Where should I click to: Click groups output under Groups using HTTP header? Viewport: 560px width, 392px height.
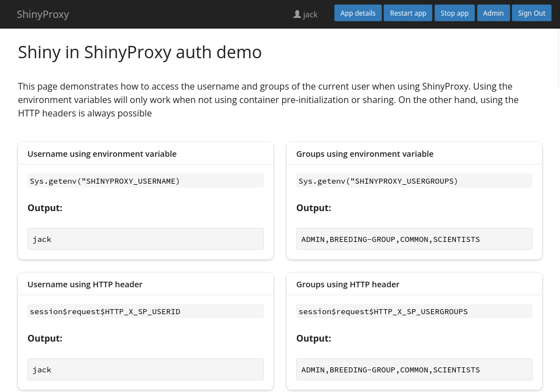coord(414,369)
